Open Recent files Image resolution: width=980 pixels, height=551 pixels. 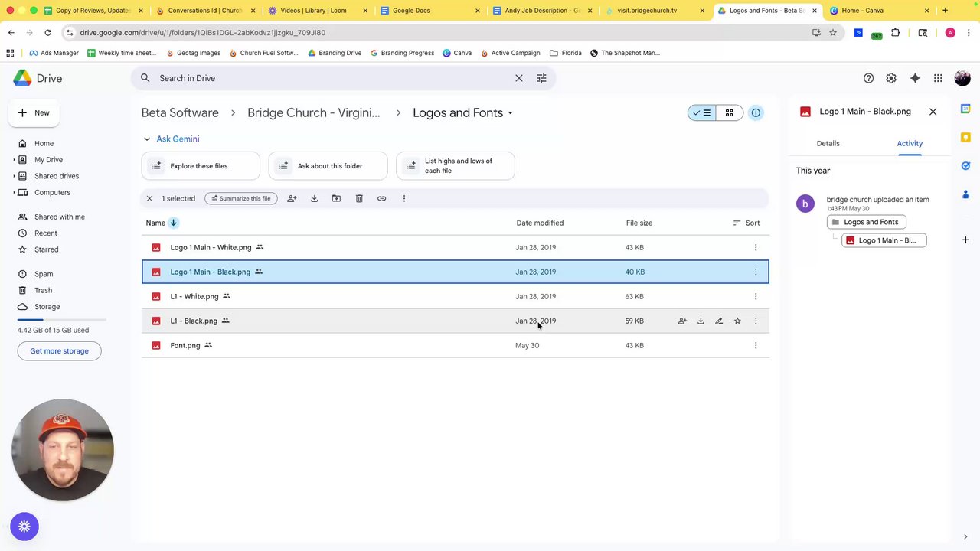[45, 233]
